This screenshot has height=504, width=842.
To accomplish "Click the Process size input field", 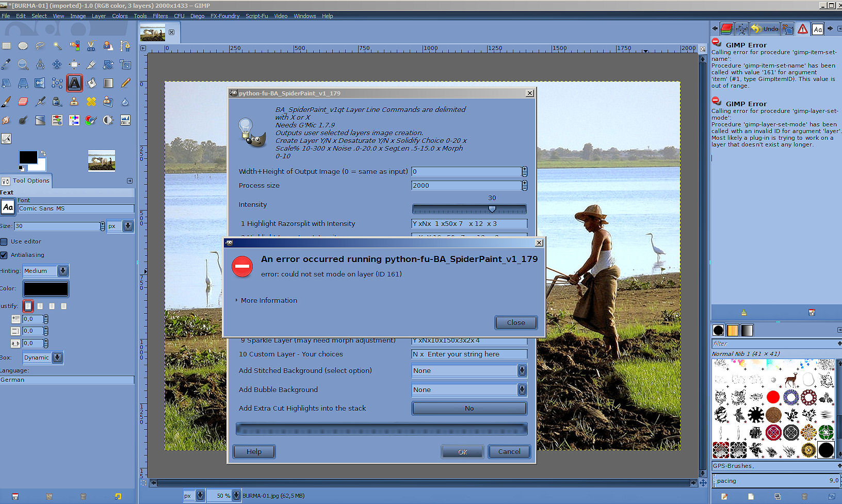I will (x=466, y=185).
